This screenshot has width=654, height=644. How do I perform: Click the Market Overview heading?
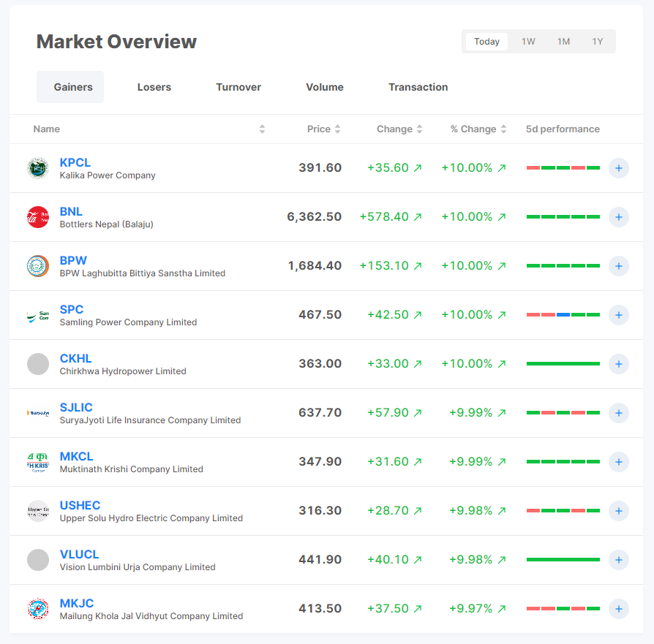point(116,42)
